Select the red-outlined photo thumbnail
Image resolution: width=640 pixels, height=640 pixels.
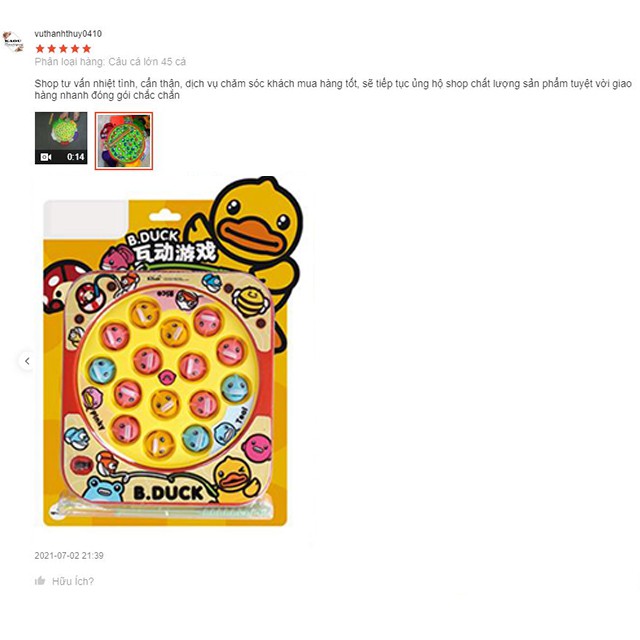(x=124, y=140)
